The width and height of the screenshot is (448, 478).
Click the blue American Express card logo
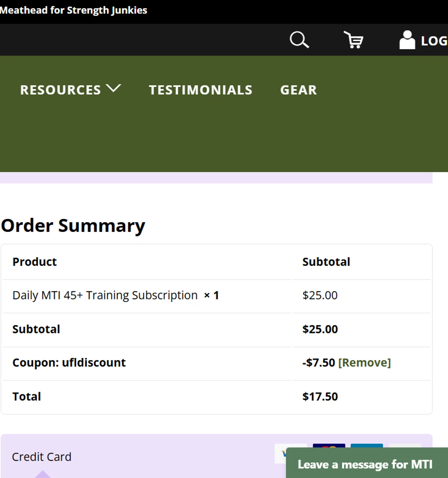[367, 446]
